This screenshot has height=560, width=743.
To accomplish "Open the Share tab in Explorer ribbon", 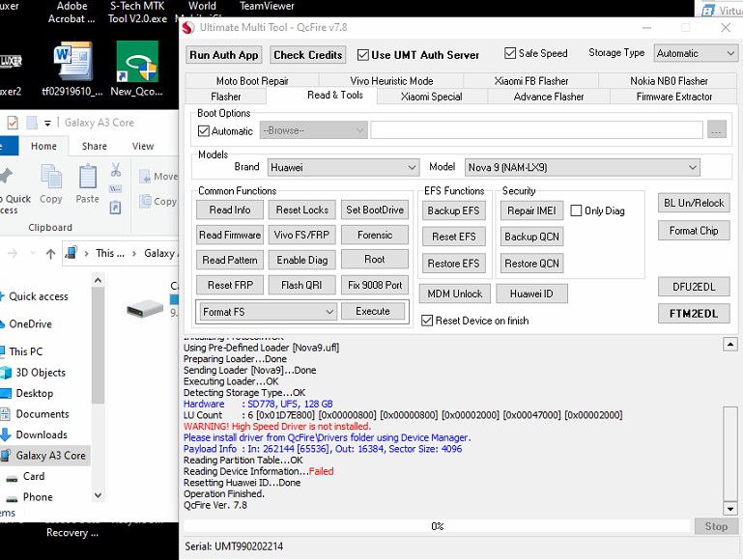I will point(95,146).
